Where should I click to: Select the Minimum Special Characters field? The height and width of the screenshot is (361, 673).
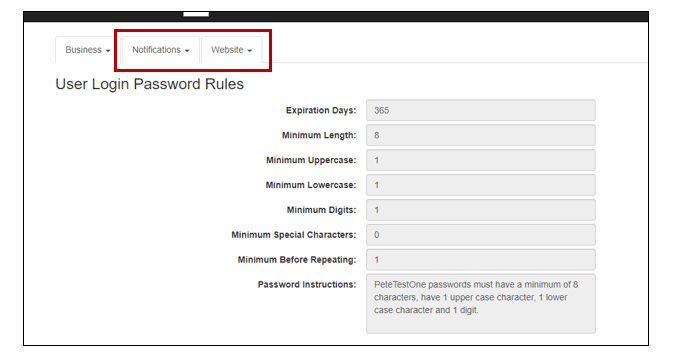point(481,235)
